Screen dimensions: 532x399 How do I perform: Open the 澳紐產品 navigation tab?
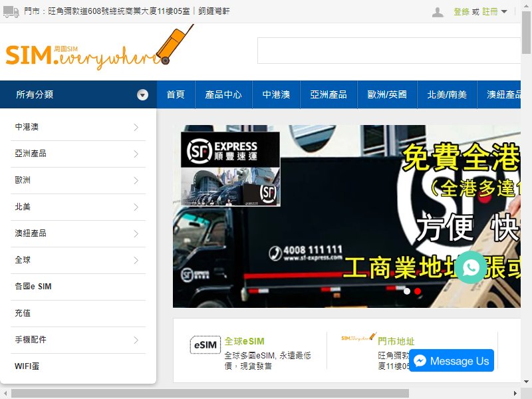point(499,94)
